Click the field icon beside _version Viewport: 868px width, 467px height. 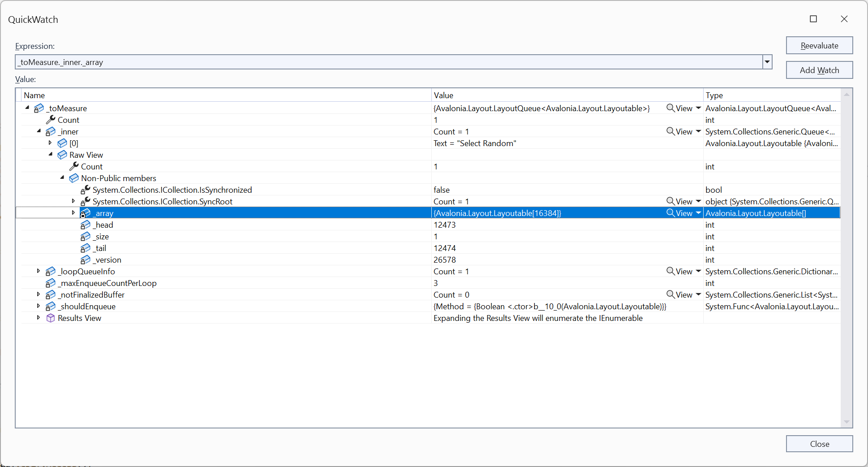click(x=86, y=259)
